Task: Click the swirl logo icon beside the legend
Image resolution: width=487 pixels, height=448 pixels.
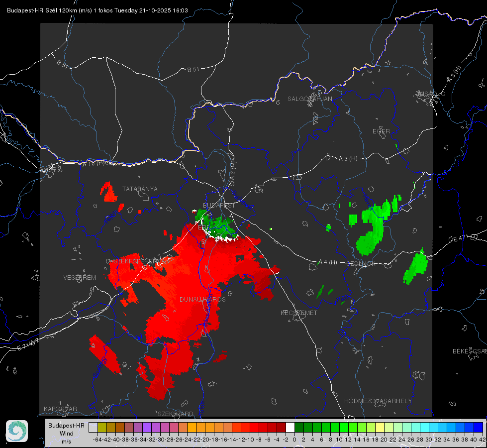Action: [x=17, y=431]
